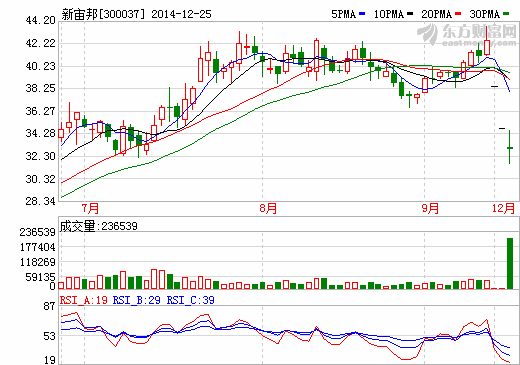This screenshot has width=520, height=365.
Task: Click the 177404 volume axis label
Action: click(x=38, y=247)
